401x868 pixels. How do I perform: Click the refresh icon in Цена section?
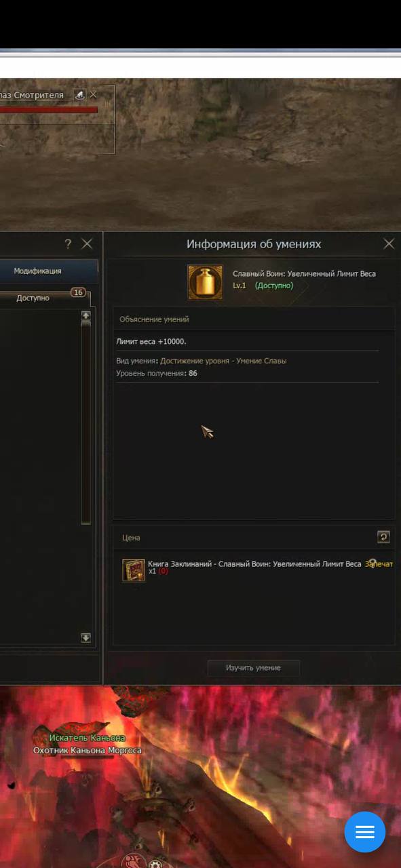[383, 537]
